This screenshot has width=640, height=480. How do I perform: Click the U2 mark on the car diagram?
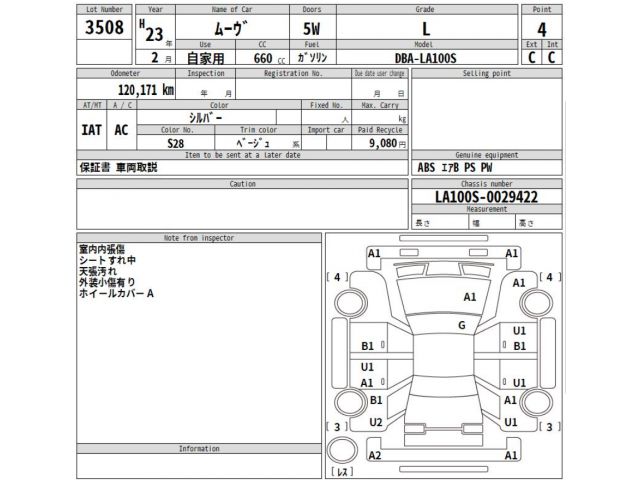pos(376,422)
